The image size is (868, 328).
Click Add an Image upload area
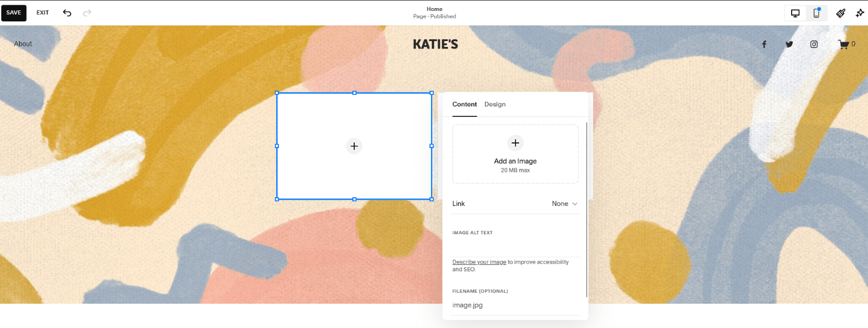point(515,154)
